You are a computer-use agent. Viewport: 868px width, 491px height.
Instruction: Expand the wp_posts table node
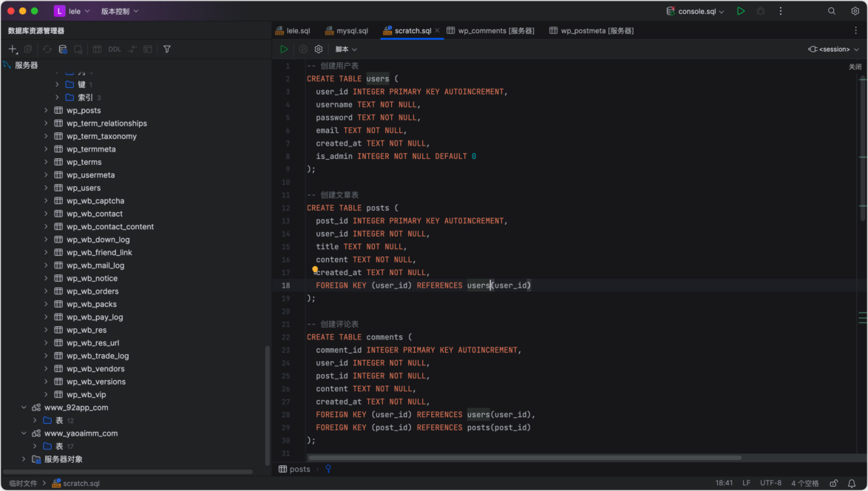click(46, 111)
